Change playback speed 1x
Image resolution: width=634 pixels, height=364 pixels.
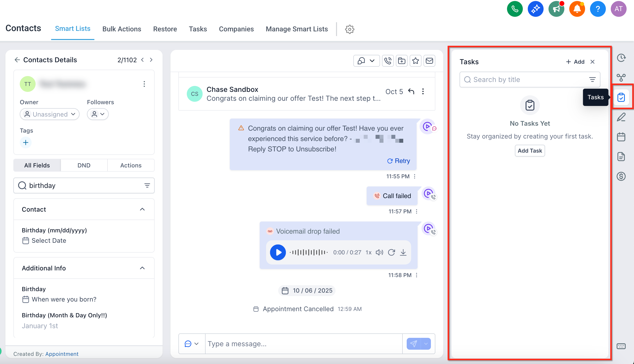pos(368,252)
